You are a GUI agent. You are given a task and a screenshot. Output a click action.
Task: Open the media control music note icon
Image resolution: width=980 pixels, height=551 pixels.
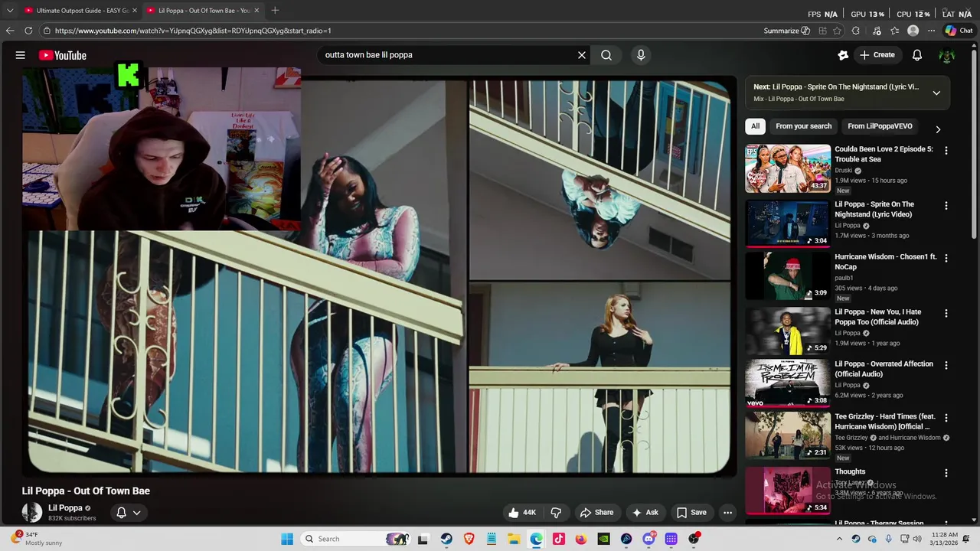point(876,31)
